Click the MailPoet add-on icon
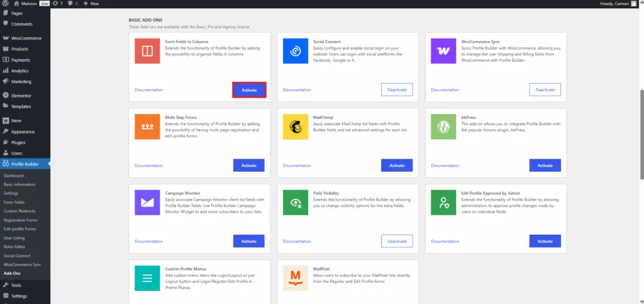644x304 pixels. point(296,278)
